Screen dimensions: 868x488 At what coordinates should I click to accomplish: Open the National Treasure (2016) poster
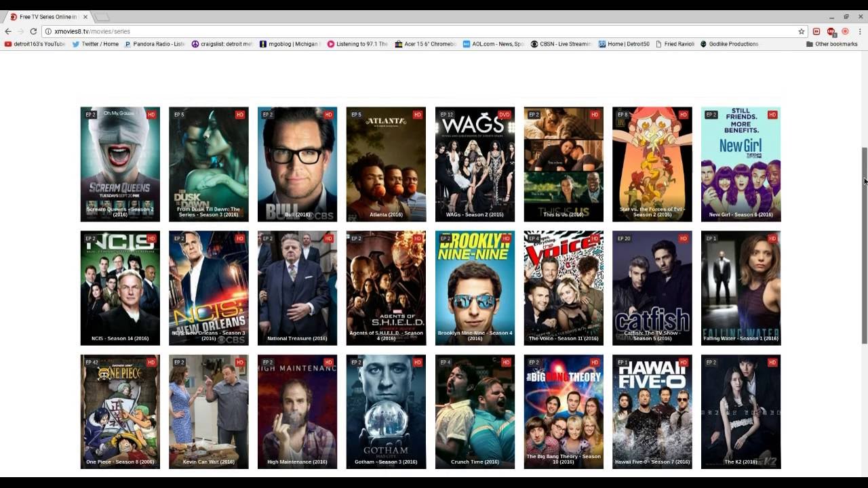point(297,288)
